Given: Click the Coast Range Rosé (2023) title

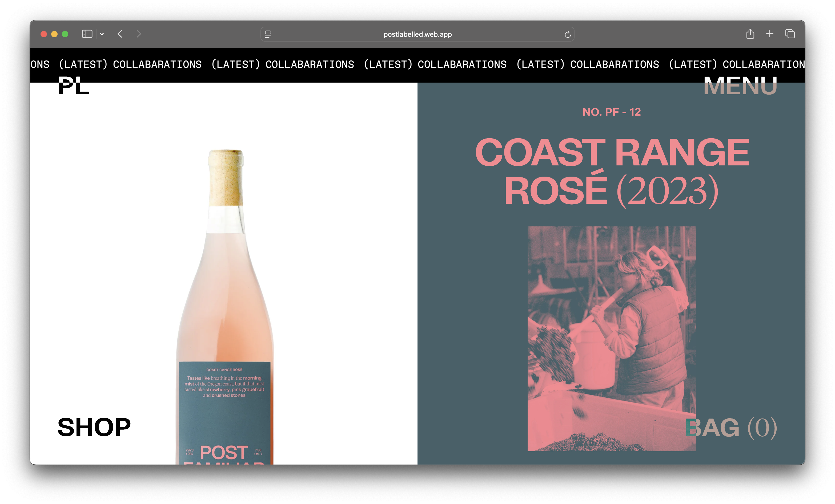Looking at the screenshot, I should (612, 171).
